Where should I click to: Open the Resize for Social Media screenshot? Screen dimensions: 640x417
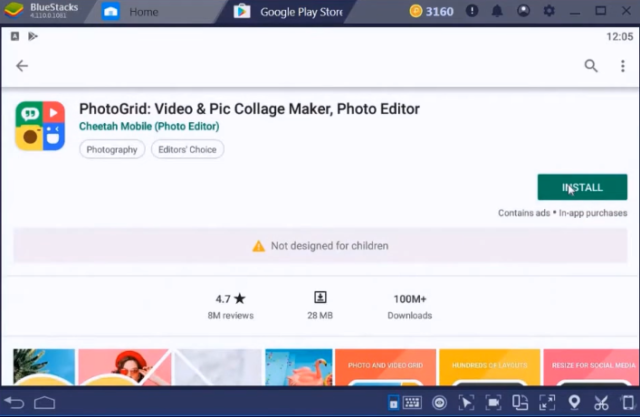(591, 367)
